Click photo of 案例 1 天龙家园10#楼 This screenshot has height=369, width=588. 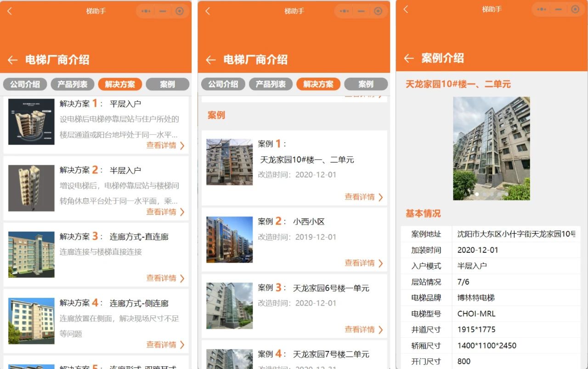[x=230, y=162]
